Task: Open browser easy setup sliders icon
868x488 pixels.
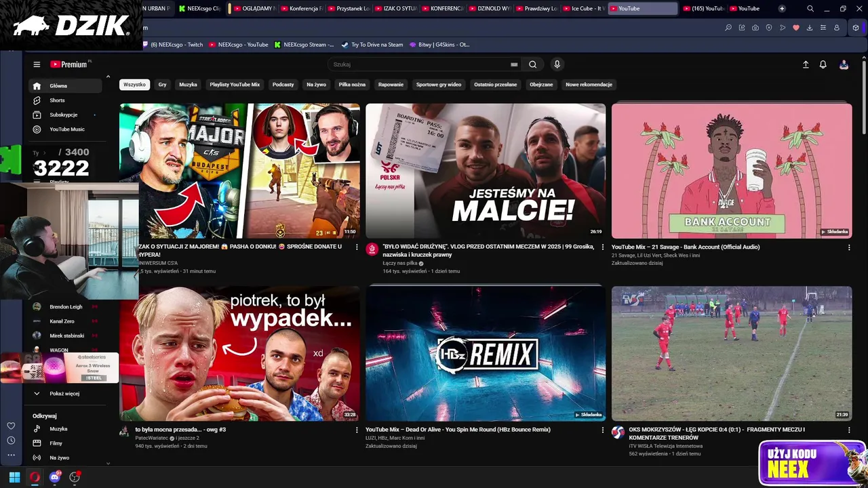Action: pyautogui.click(x=823, y=28)
